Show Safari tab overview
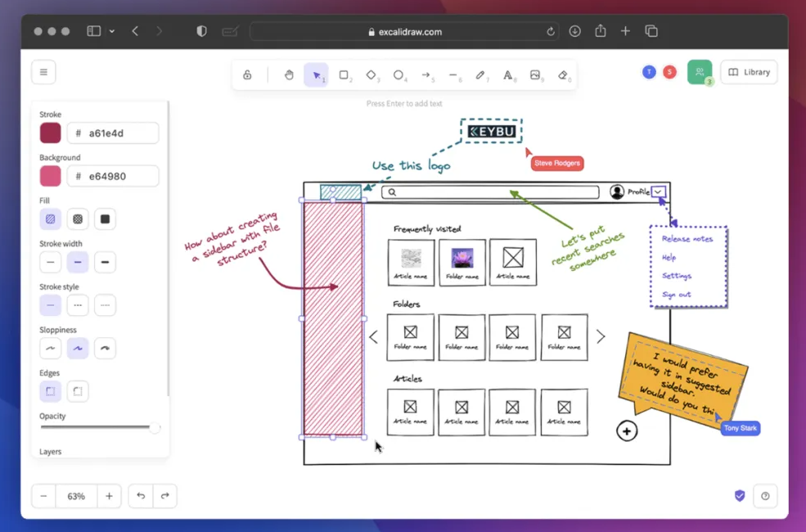 tap(651, 31)
